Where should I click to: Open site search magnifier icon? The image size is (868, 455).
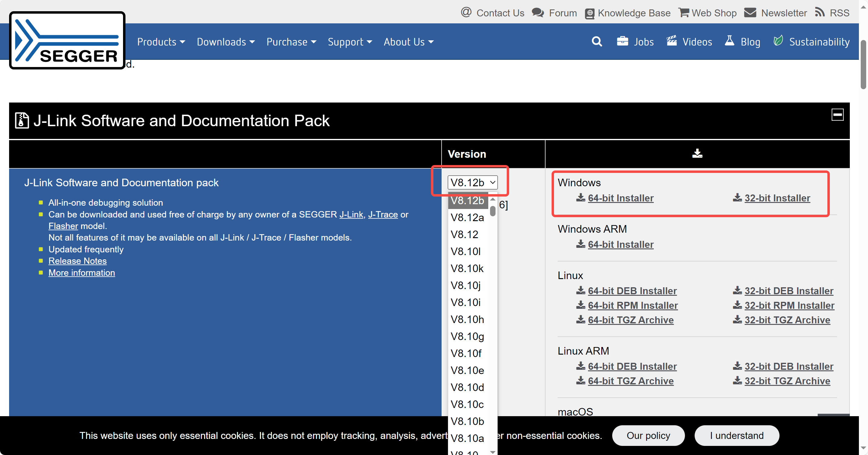(x=597, y=42)
